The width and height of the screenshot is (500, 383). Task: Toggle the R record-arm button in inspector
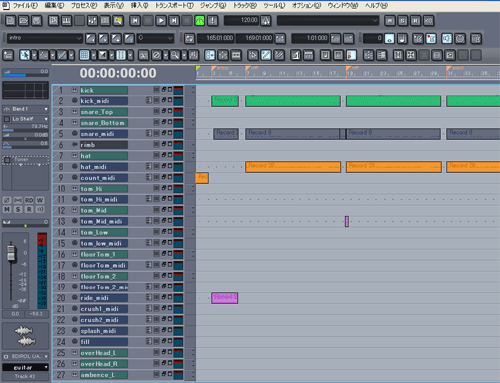click(29, 209)
